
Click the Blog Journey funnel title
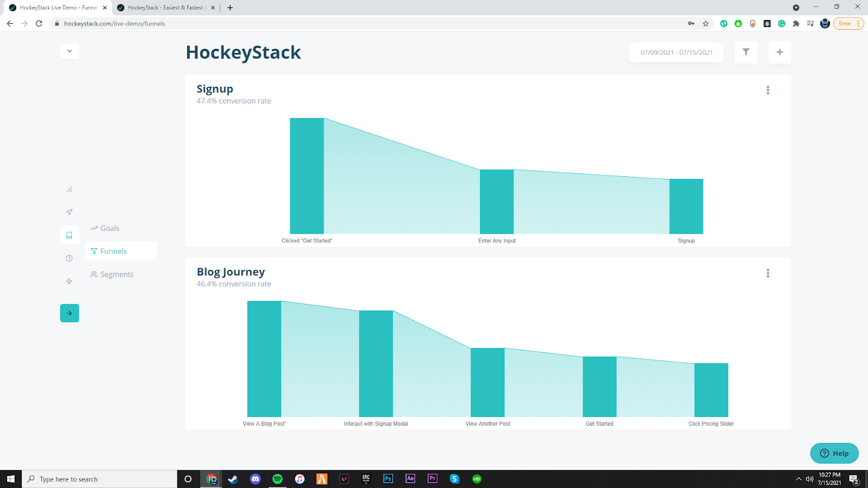231,272
